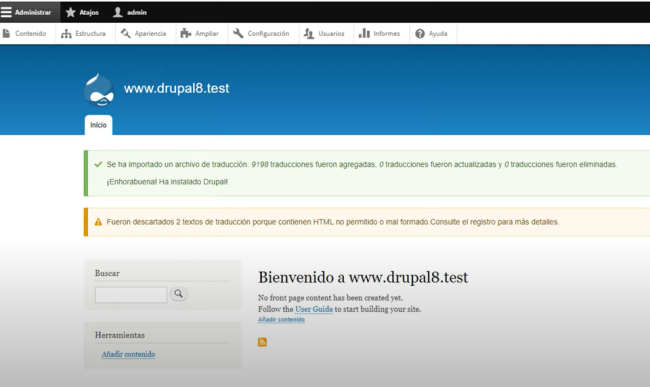Click the Herramientas block title

[120, 335]
